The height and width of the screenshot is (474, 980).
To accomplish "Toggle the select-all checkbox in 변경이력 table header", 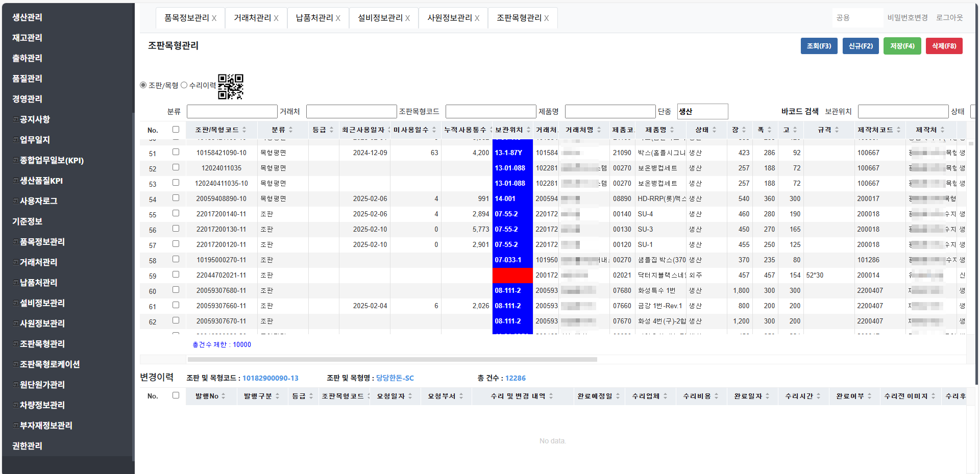I will tap(176, 395).
